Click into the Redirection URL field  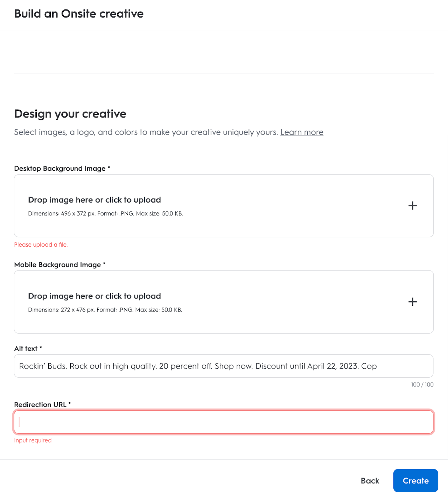pos(223,422)
